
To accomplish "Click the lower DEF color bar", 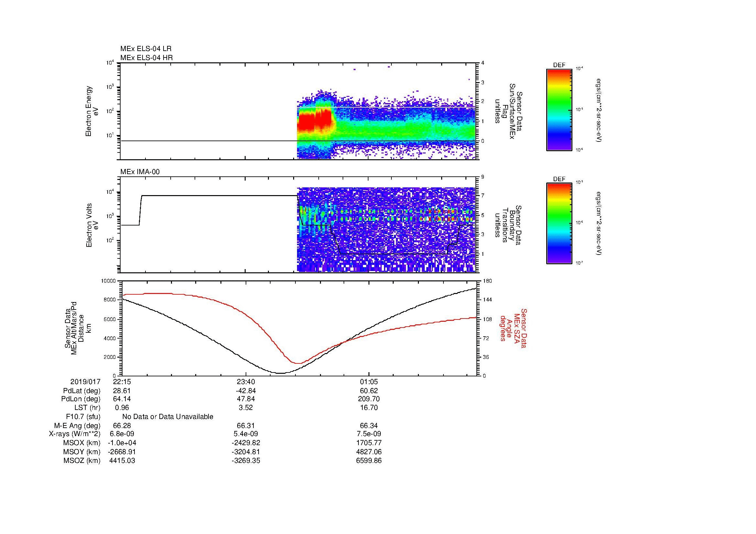I will click(x=559, y=224).
